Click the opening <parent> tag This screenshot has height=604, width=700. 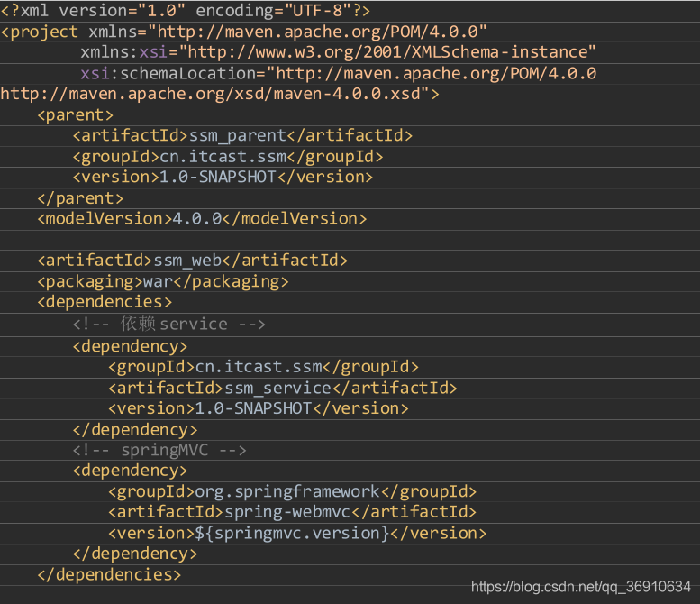75,114
